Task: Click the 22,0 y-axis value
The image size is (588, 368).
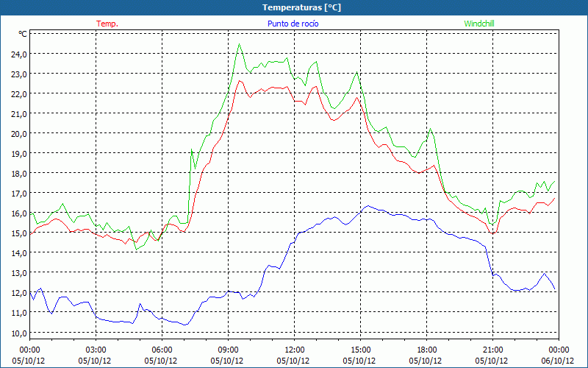Action: coord(19,94)
